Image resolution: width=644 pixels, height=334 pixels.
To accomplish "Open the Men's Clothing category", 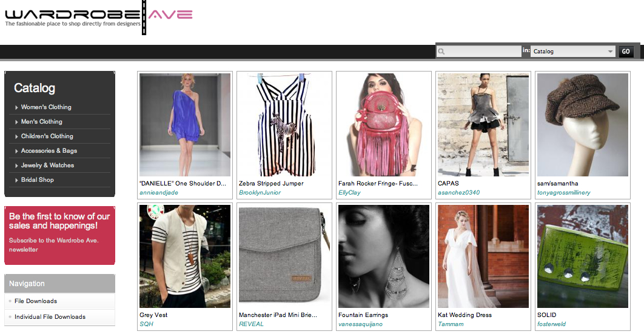I will (x=41, y=121).
